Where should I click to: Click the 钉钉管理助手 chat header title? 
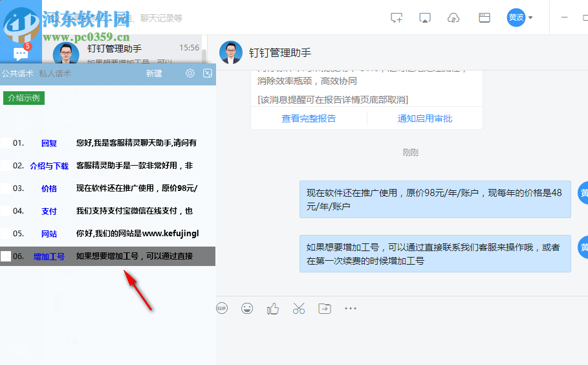[280, 52]
